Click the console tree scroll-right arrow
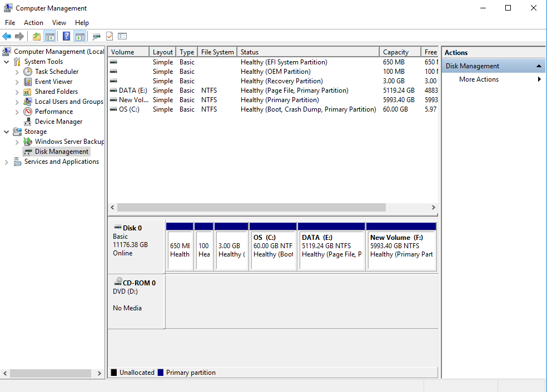The height and width of the screenshot is (392, 547). (99, 373)
